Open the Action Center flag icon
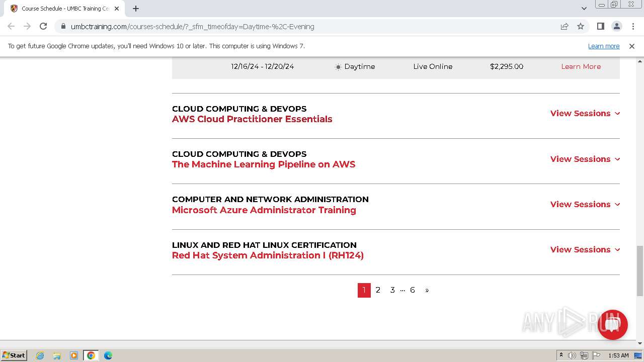This screenshot has width=644, height=362. (596, 355)
